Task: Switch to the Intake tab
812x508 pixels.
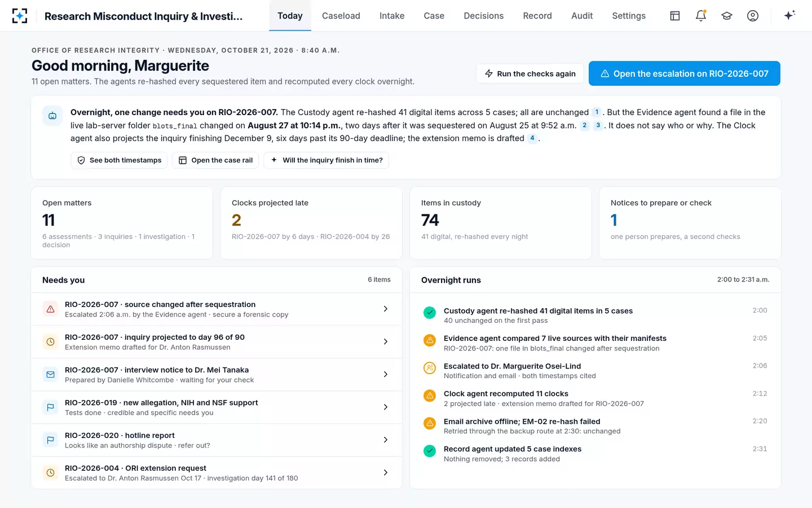Action: click(x=392, y=16)
